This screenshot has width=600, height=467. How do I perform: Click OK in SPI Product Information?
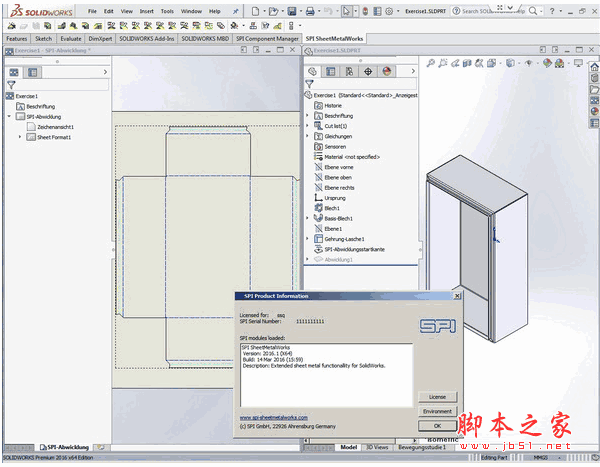point(437,426)
